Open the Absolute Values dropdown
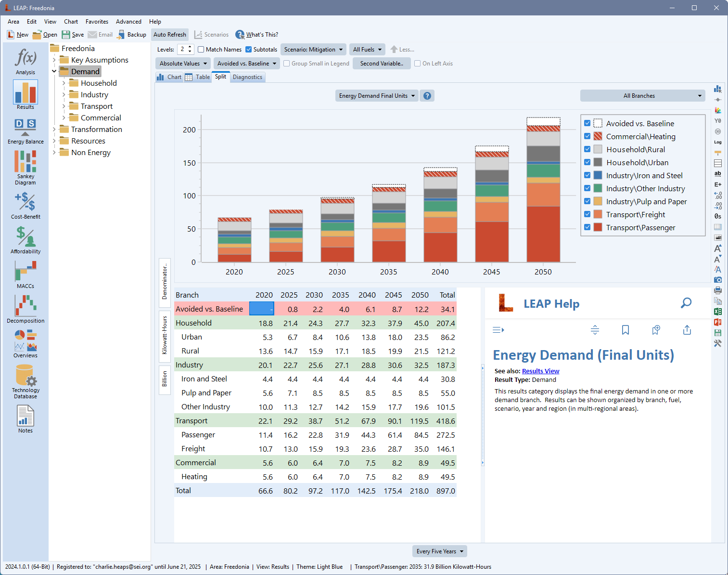The height and width of the screenshot is (575, 728). click(x=183, y=64)
